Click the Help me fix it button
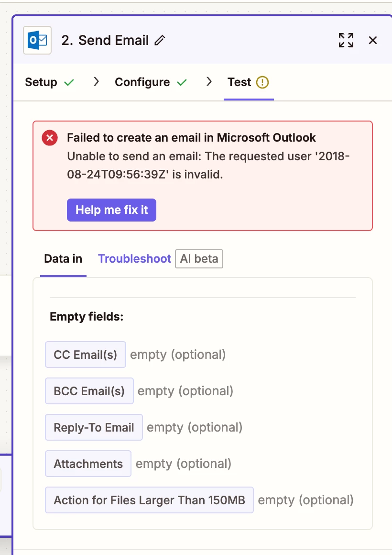 111,210
